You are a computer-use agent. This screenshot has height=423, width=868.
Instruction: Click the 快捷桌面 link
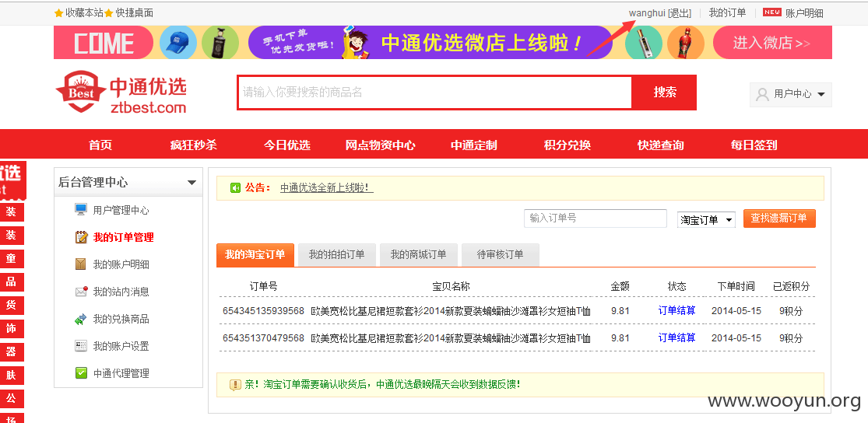(135, 12)
